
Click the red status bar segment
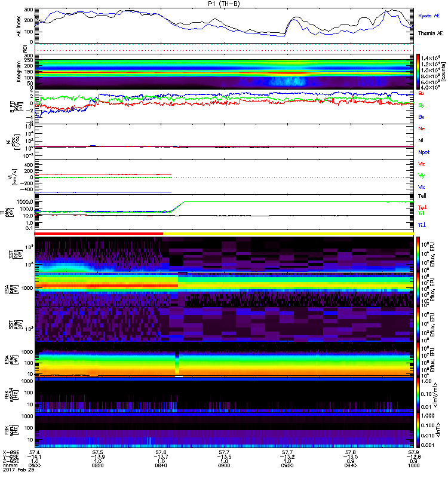coord(99,234)
